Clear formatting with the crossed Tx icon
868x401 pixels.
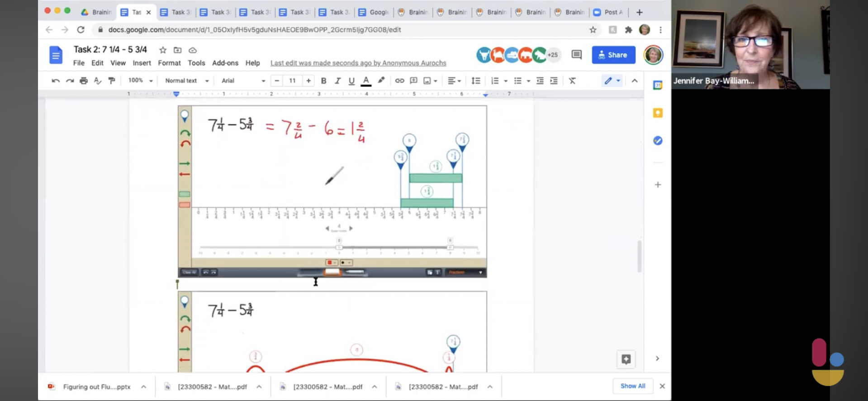click(572, 81)
